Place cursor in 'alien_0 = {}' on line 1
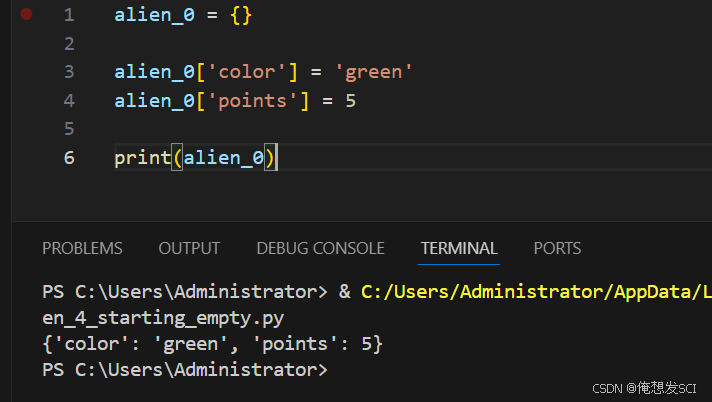Screen dimensions: 712x402 183,15
